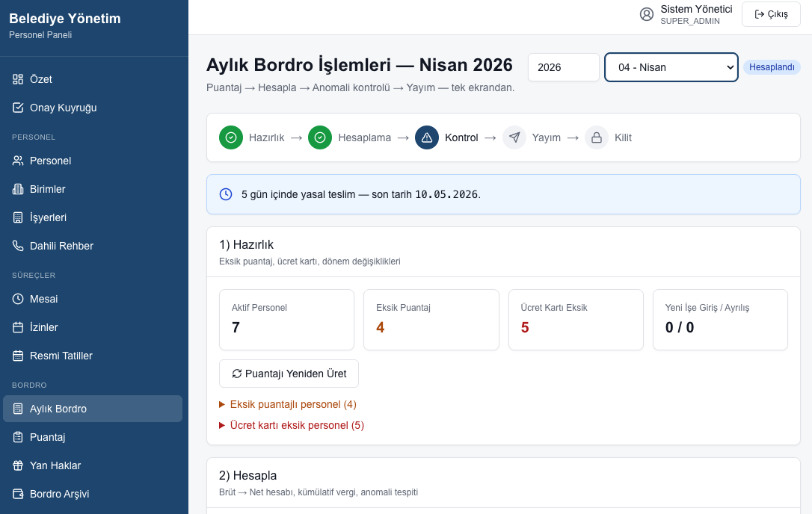Click the Puantaj clipboard icon
This screenshot has width=812, height=514.
pyautogui.click(x=18, y=437)
